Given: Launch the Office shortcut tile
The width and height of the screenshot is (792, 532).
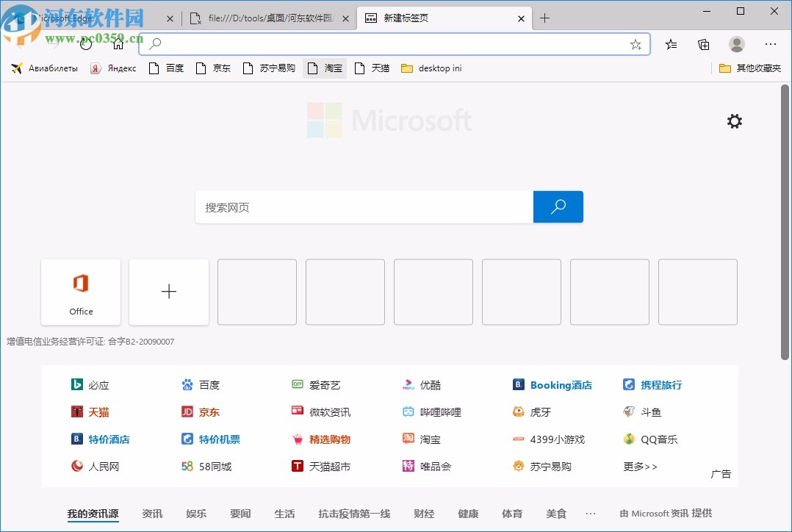Looking at the screenshot, I should click(x=81, y=292).
